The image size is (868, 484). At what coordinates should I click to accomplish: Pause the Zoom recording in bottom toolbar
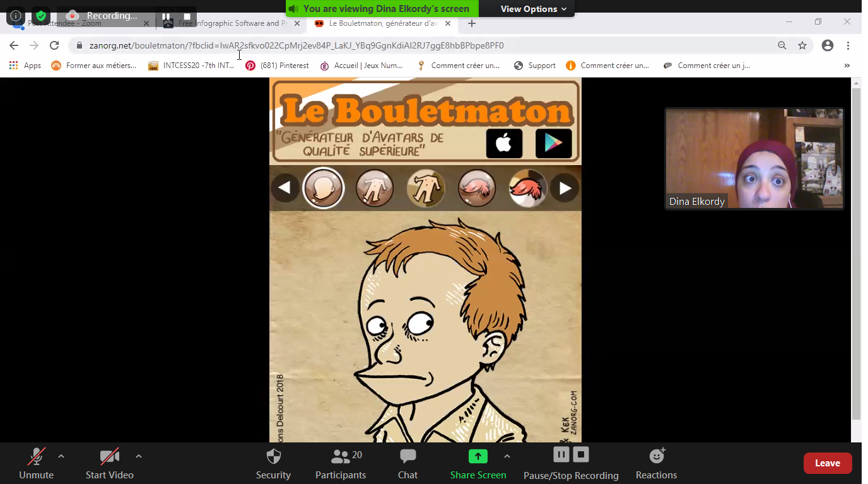[x=561, y=454]
